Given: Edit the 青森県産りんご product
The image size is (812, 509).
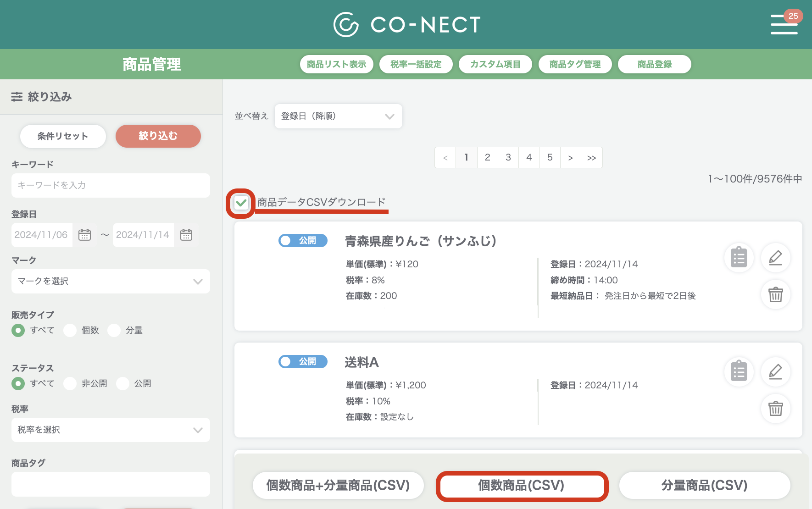Looking at the screenshot, I should pyautogui.click(x=775, y=257).
